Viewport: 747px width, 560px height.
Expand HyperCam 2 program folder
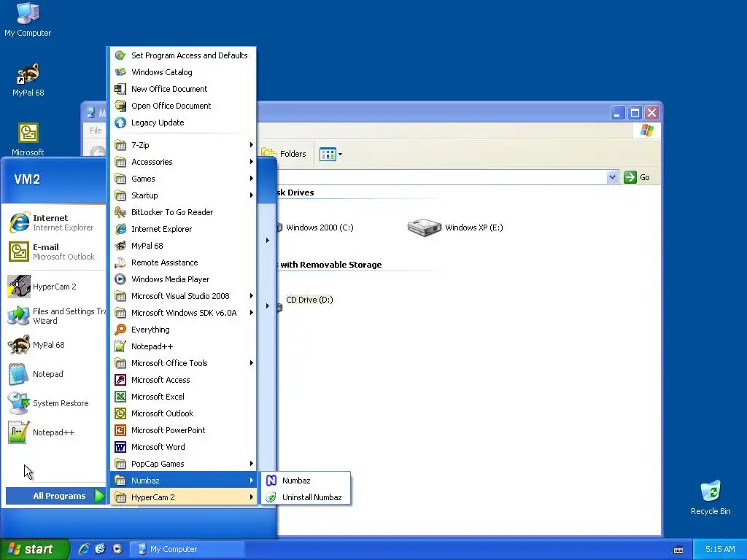pos(183,497)
